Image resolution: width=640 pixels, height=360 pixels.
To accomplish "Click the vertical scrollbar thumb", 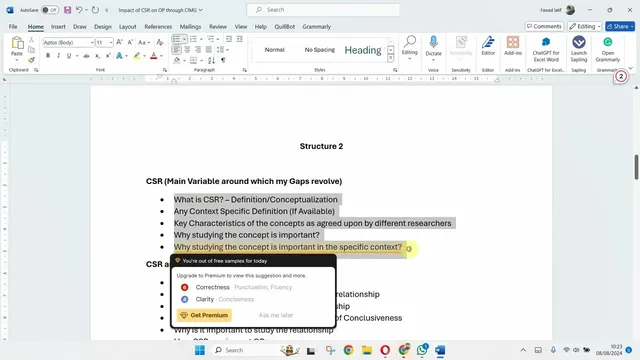I will pos(636,167).
